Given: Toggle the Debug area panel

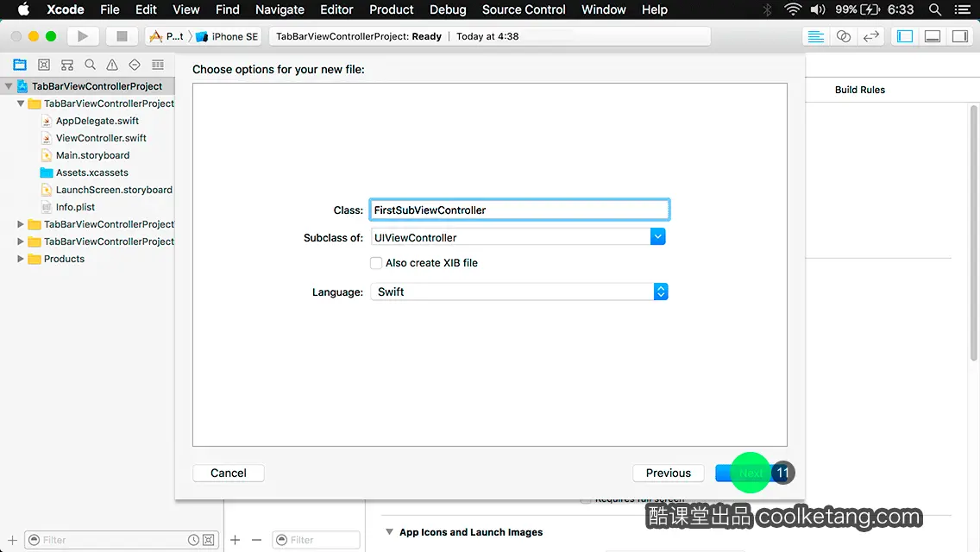Looking at the screenshot, I should [933, 36].
